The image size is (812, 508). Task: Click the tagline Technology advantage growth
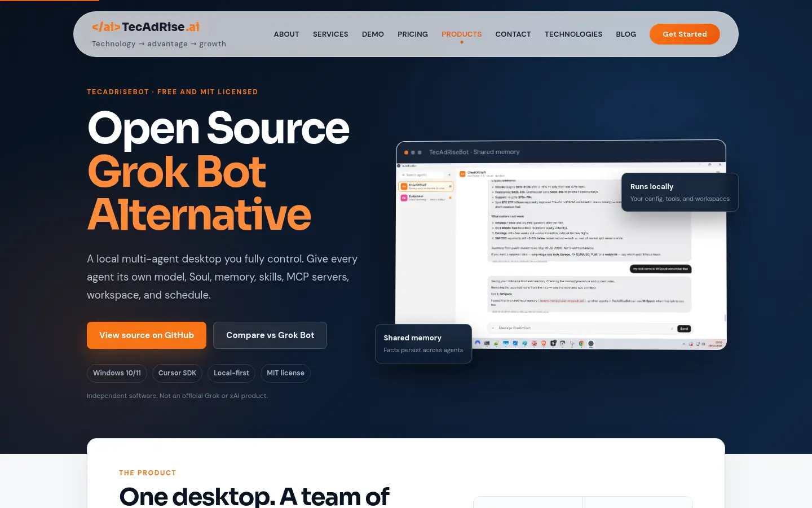pos(159,44)
